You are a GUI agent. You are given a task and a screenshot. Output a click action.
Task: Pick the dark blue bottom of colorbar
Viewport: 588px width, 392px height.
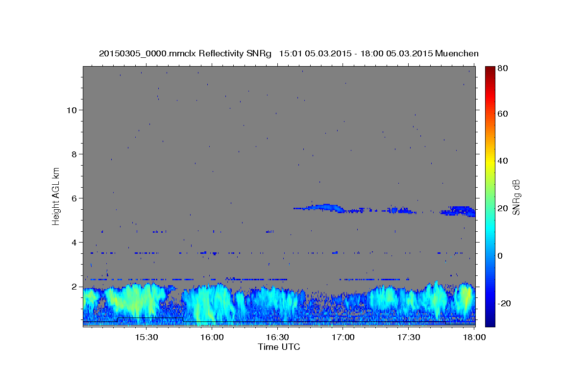coord(490,322)
